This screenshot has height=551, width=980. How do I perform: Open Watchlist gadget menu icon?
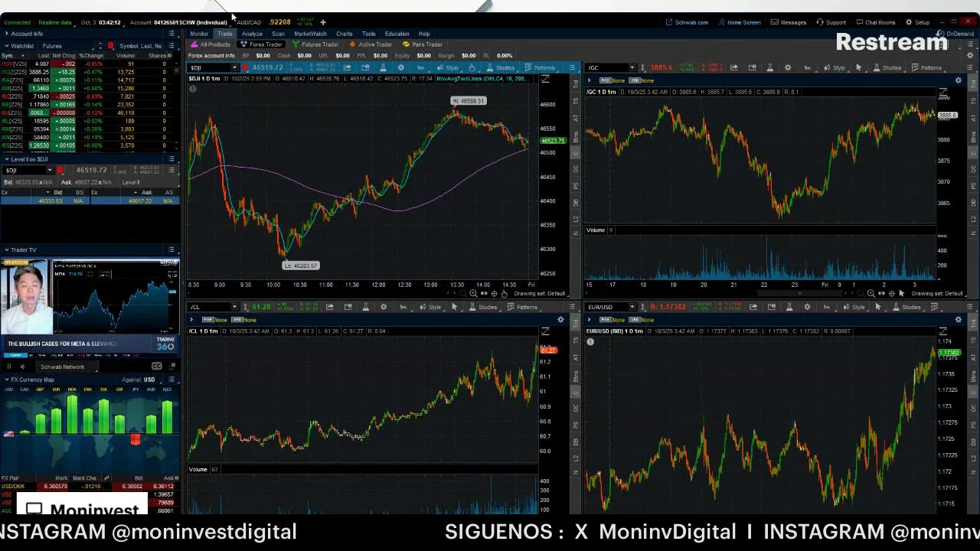pyautogui.click(x=171, y=46)
